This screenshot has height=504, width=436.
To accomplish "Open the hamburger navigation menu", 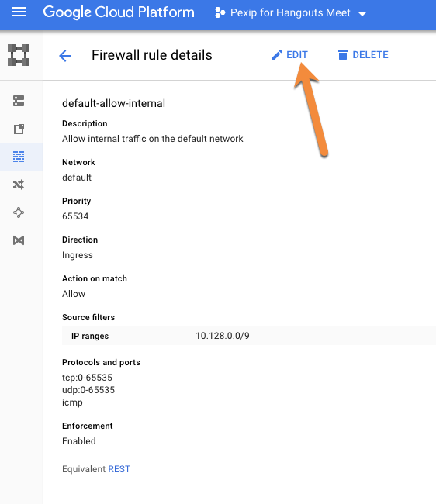I will (x=19, y=12).
